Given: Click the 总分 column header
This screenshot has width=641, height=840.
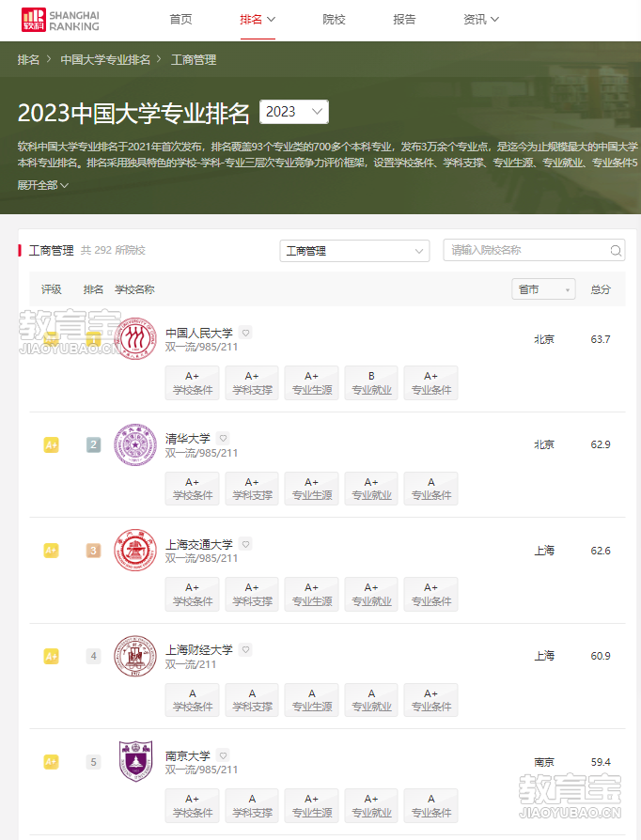Looking at the screenshot, I should point(601,289).
